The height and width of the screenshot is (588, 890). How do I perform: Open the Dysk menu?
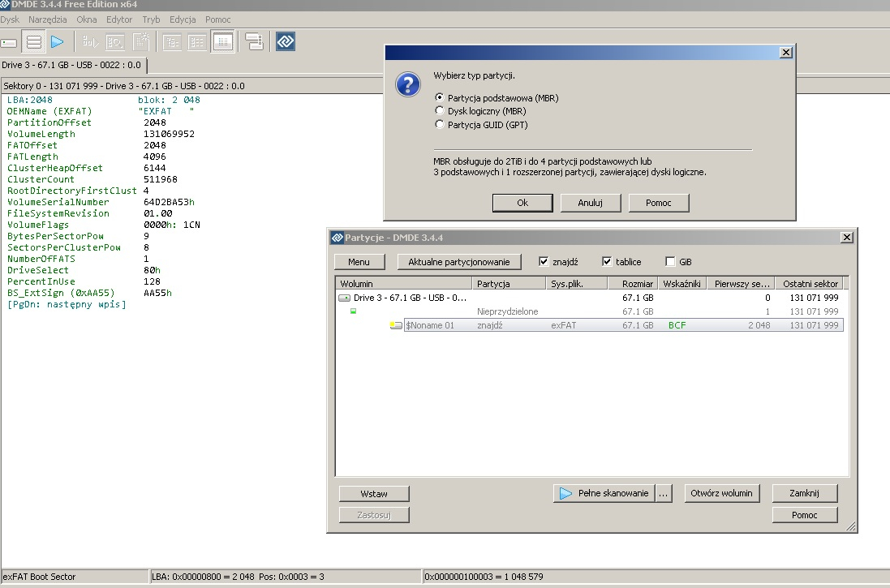(x=10, y=19)
